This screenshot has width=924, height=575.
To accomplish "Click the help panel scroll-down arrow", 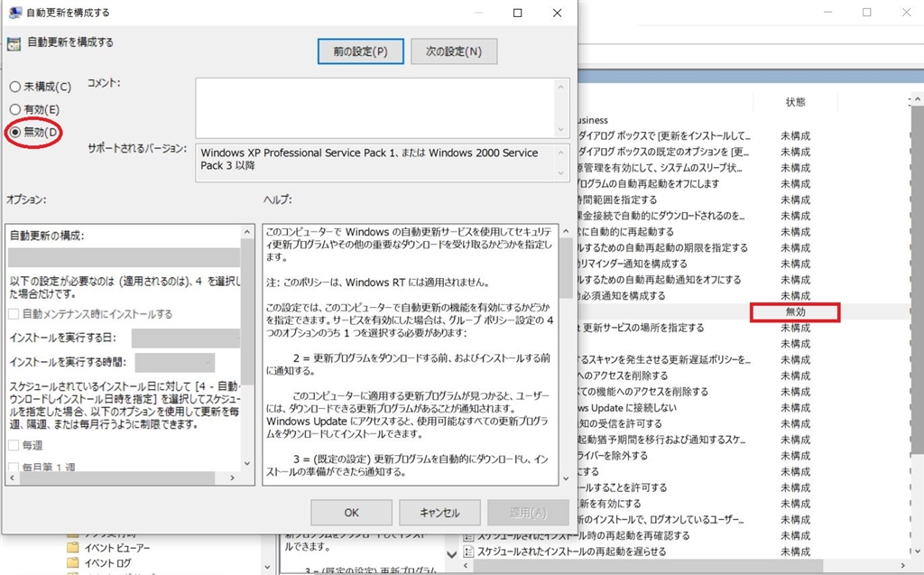I will (x=566, y=478).
